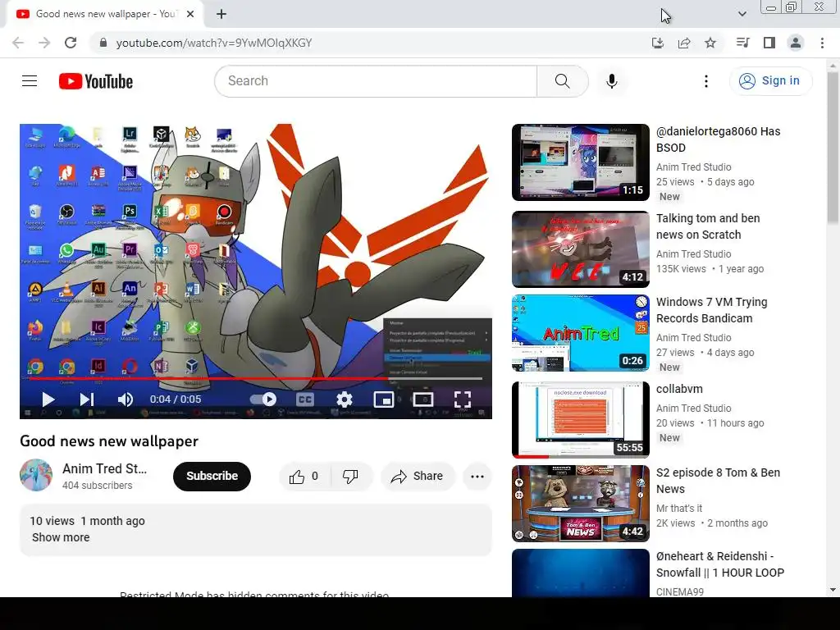
Task: Skip to the next video
Action: (x=87, y=399)
